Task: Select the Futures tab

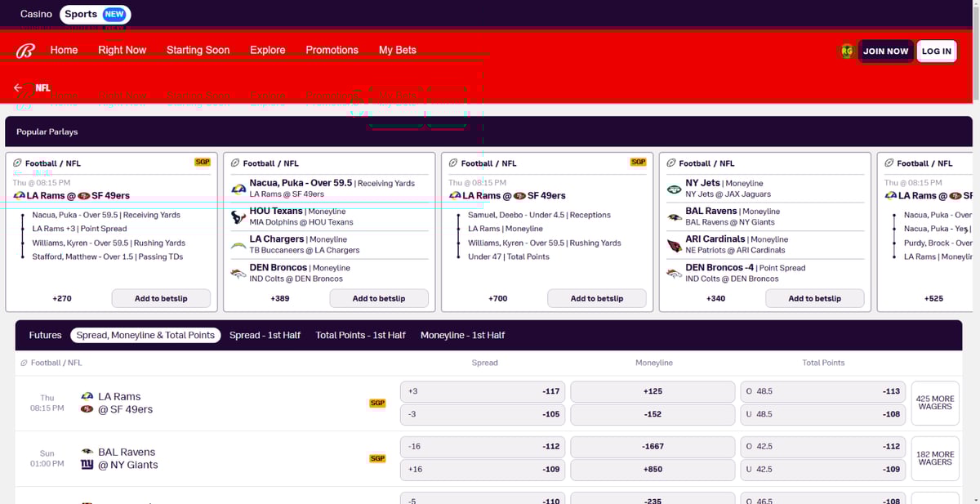Action: coord(45,335)
